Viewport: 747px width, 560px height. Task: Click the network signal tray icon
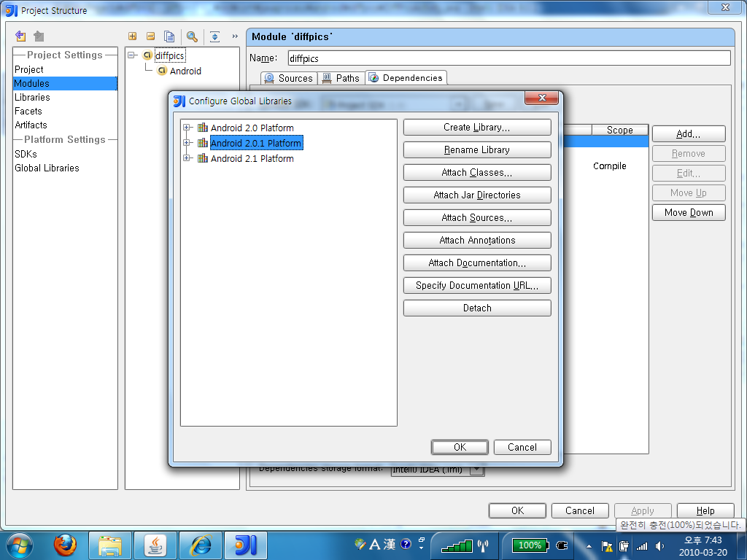642,546
